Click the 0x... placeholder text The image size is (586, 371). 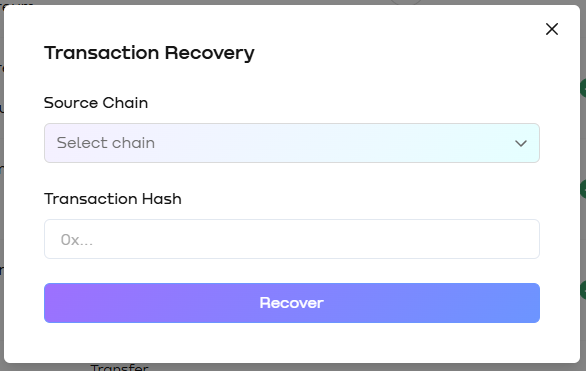[x=77, y=240]
